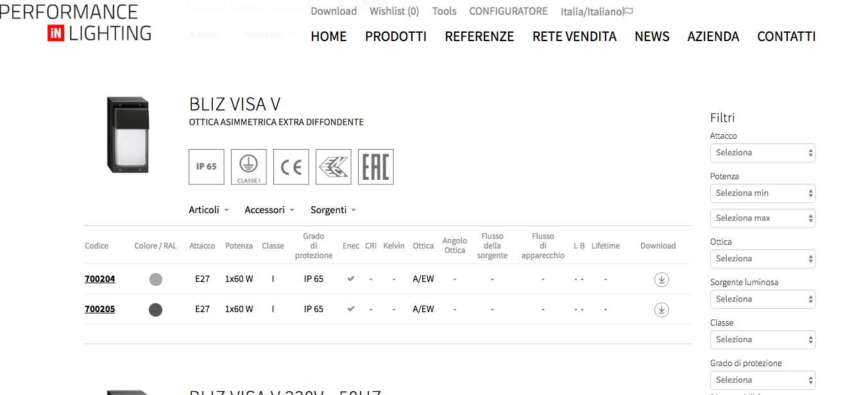Select the light grey colour swatch

(156, 279)
